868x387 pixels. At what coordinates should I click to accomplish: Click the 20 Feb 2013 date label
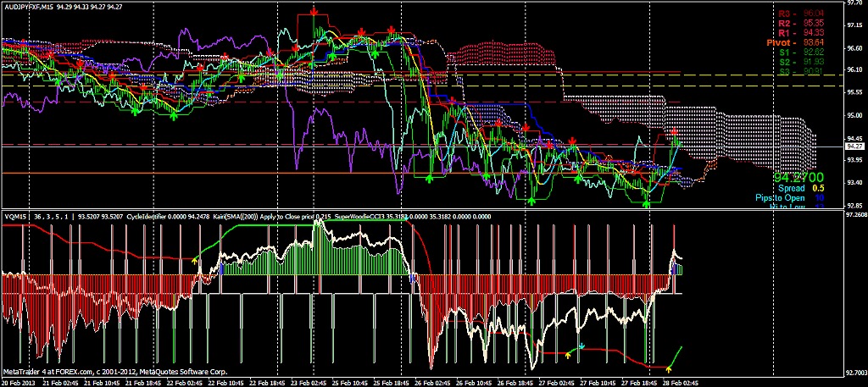click(19, 383)
